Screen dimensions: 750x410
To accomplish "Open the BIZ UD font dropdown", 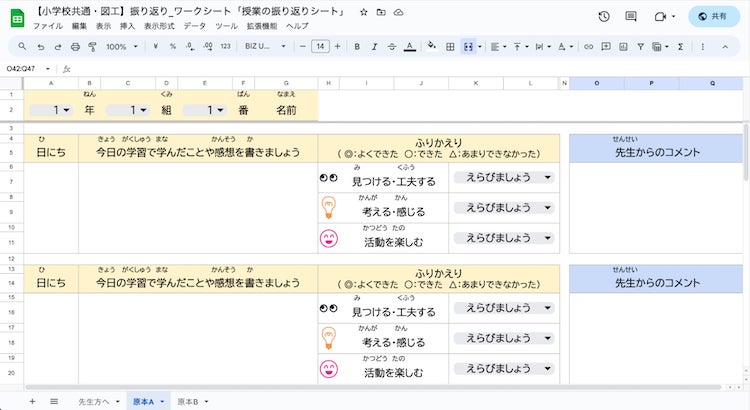I will point(268,47).
